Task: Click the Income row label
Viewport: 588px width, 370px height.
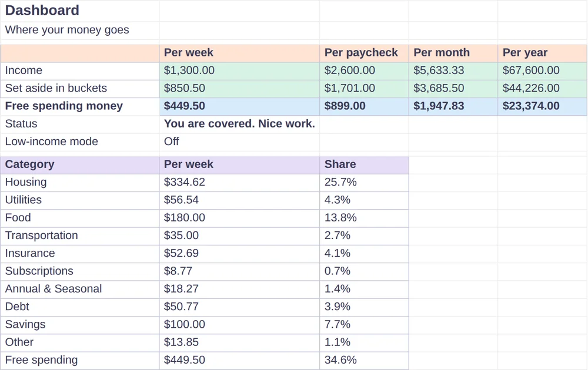Action: point(79,71)
